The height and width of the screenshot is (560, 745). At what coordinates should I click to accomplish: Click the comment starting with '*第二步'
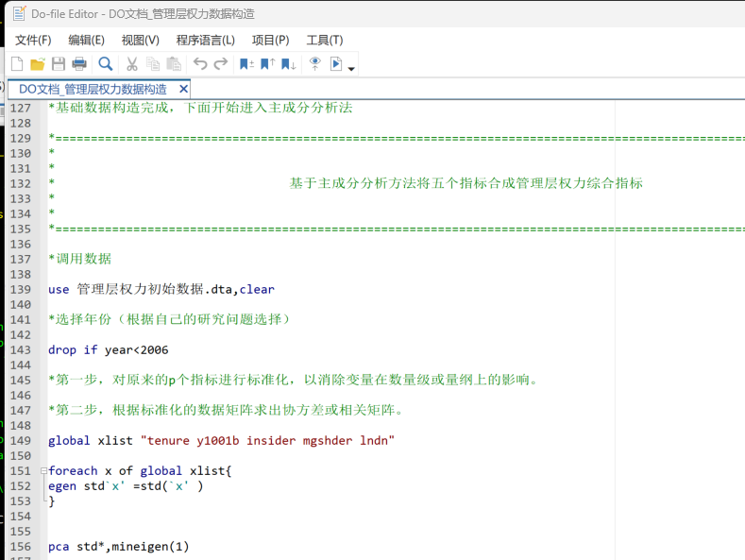pyautogui.click(x=227, y=410)
